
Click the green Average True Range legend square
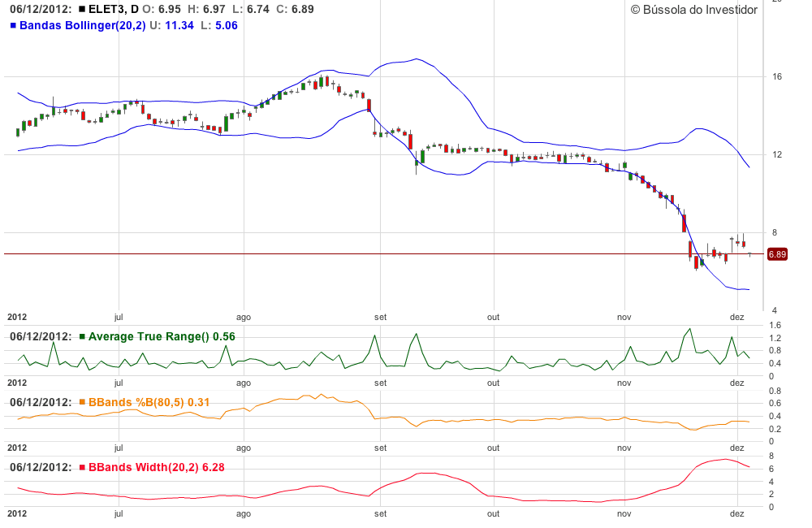point(82,337)
